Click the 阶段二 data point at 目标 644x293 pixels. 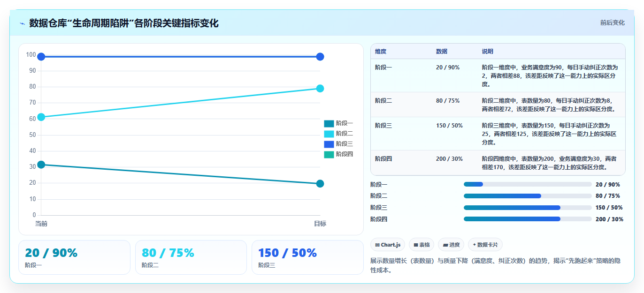coord(320,89)
